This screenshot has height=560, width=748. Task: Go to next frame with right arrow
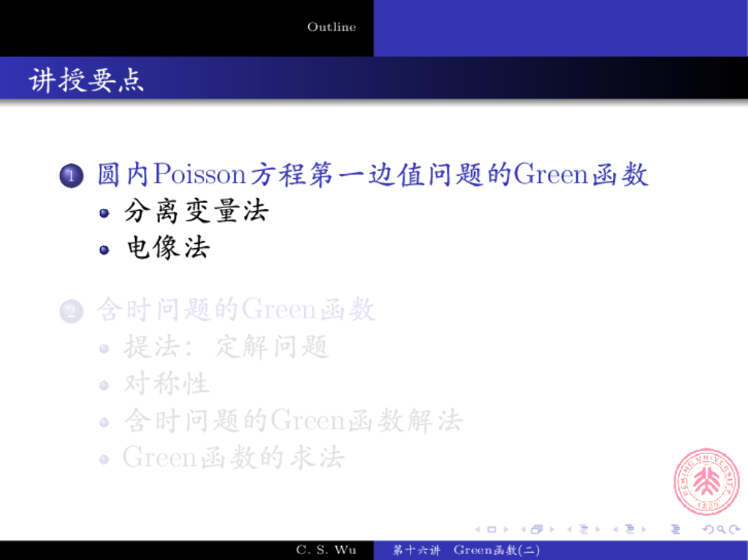[x=551, y=529]
